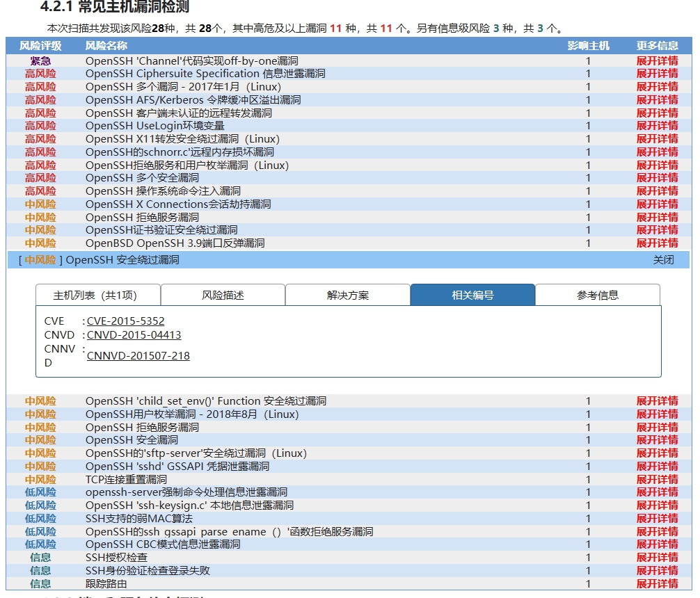Click the 风险评级 column header
The width and height of the screenshot is (700, 598).
(40, 45)
